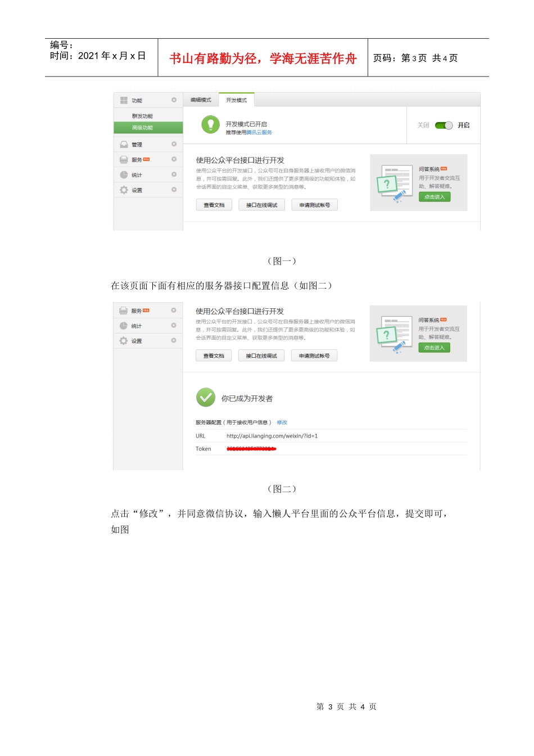This screenshot has height=756, width=534.
Task: Click the header text 页码:第3页 共4页
Action: (415, 58)
